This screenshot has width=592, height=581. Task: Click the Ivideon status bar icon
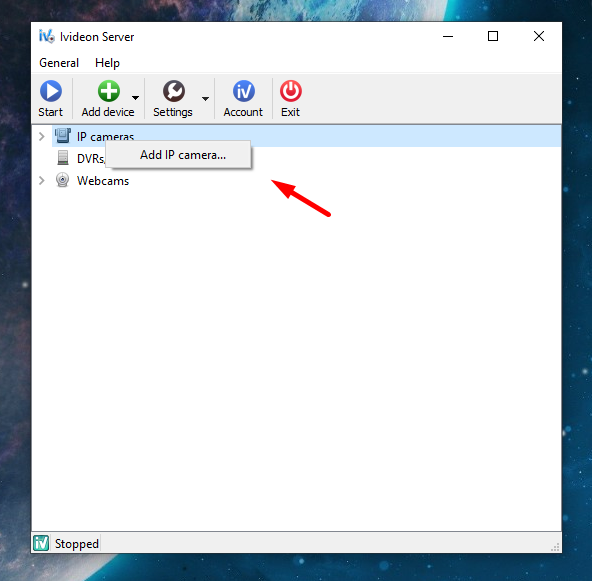click(41, 543)
